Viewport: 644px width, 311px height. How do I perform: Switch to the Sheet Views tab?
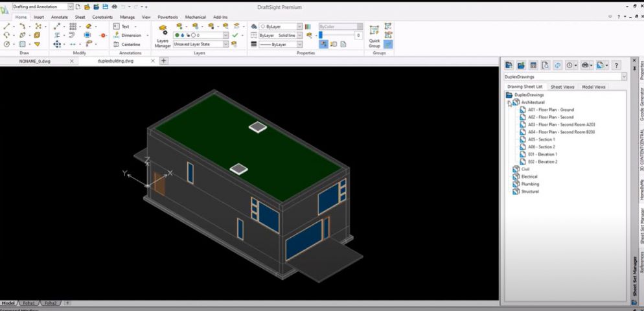[x=562, y=87]
